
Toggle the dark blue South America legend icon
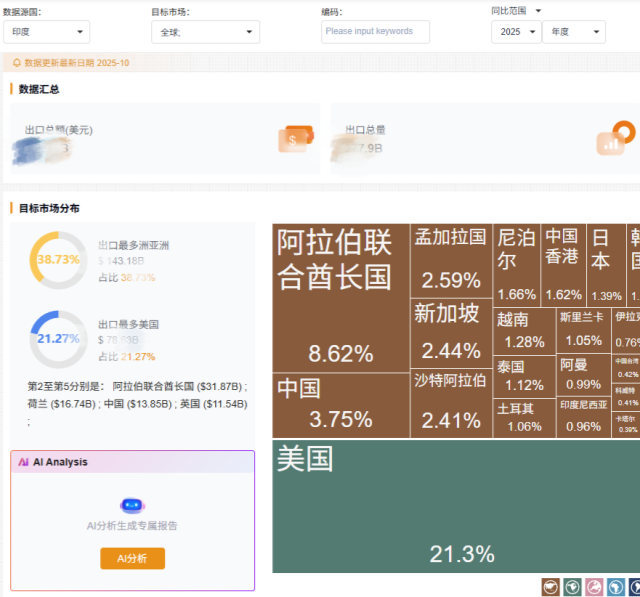[635, 587]
